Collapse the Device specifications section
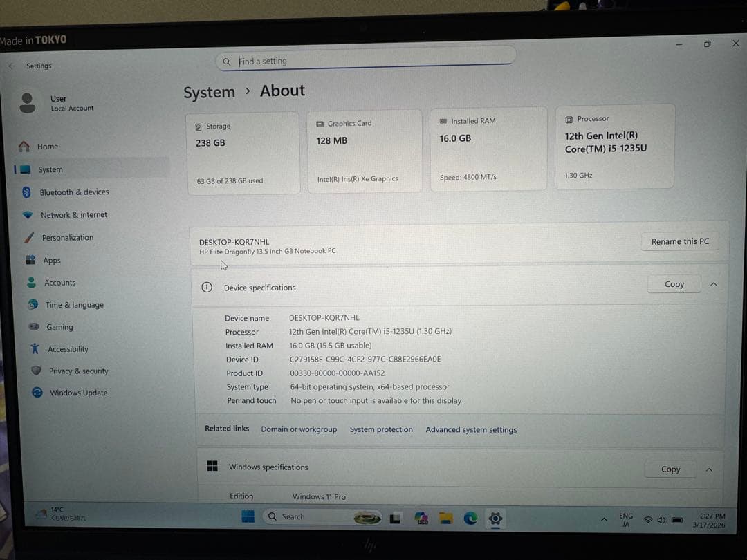 click(713, 283)
